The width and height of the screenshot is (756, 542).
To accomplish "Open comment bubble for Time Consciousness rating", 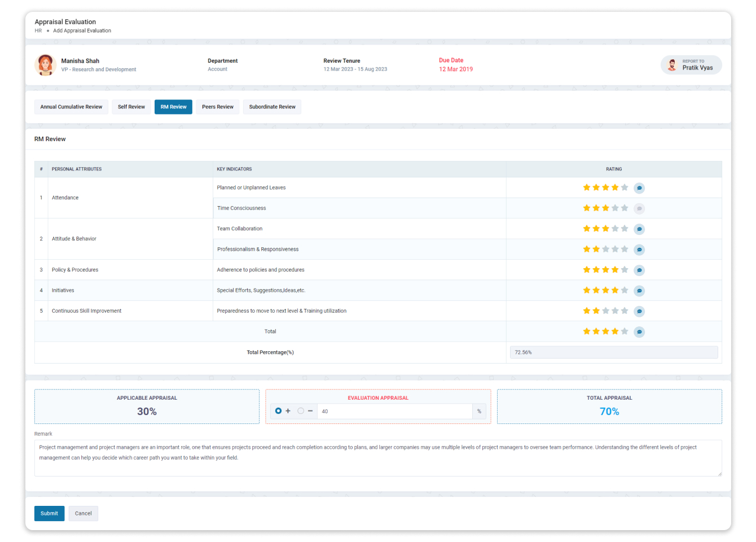I will click(639, 208).
